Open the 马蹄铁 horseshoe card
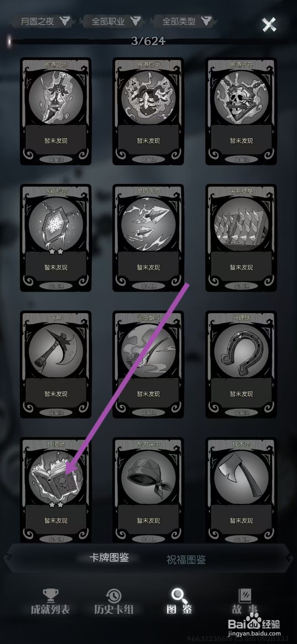Viewport: 297px width, 644px height. coord(241,364)
